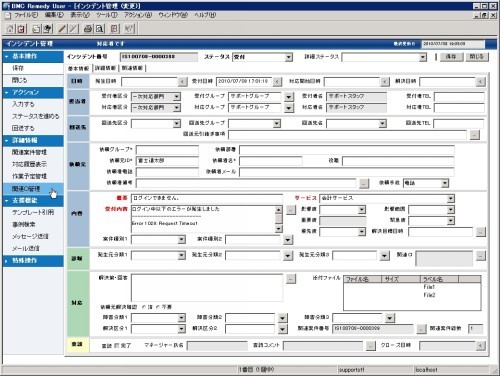Open the 障害分類1 dropdown

coord(181,318)
